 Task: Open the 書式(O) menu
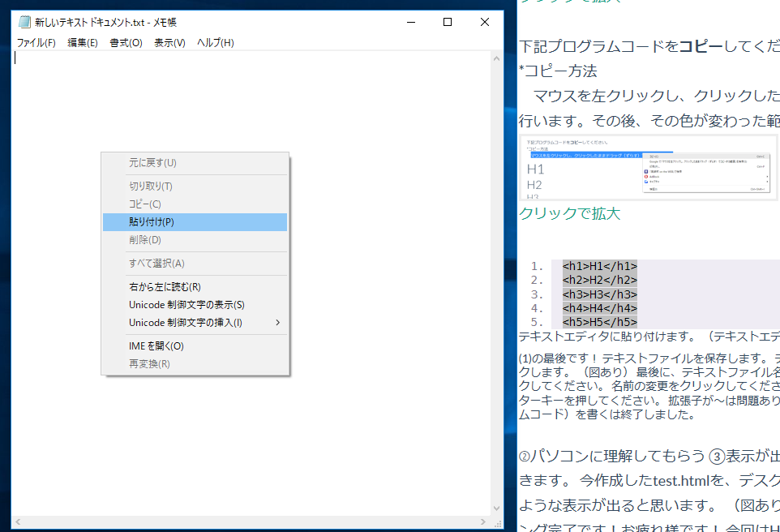(126, 43)
